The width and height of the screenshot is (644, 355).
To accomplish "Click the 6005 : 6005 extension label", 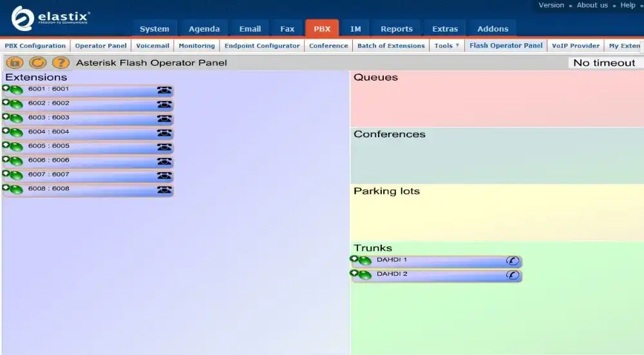I will [48, 146].
